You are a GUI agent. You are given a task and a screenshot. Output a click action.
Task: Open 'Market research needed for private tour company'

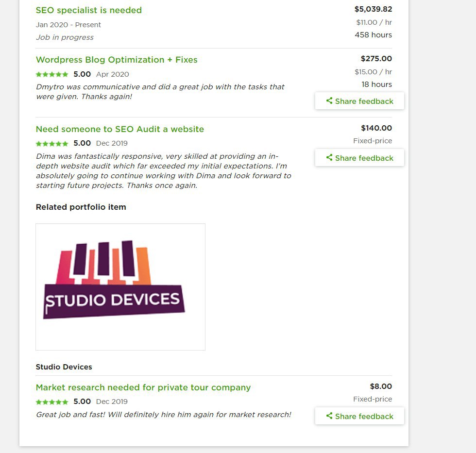tap(143, 387)
